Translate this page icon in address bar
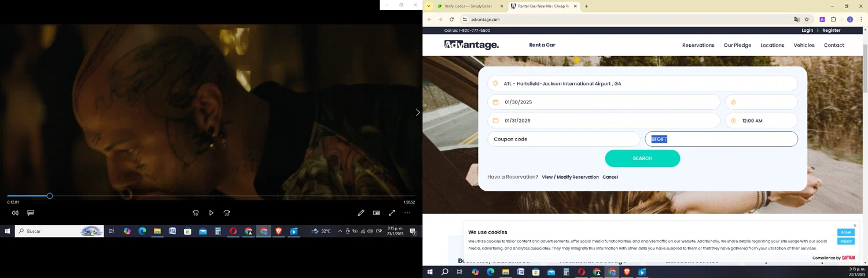Image resolution: width=868 pixels, height=278 pixels. point(796,20)
